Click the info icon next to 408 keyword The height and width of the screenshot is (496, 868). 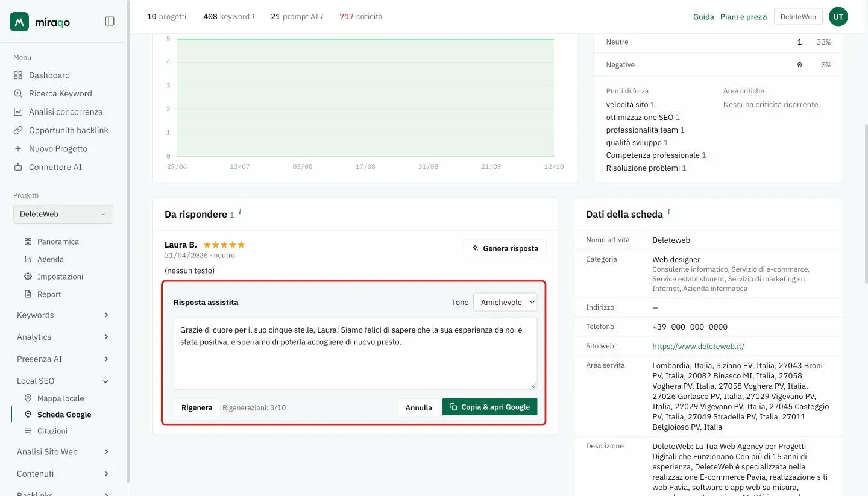click(x=253, y=17)
